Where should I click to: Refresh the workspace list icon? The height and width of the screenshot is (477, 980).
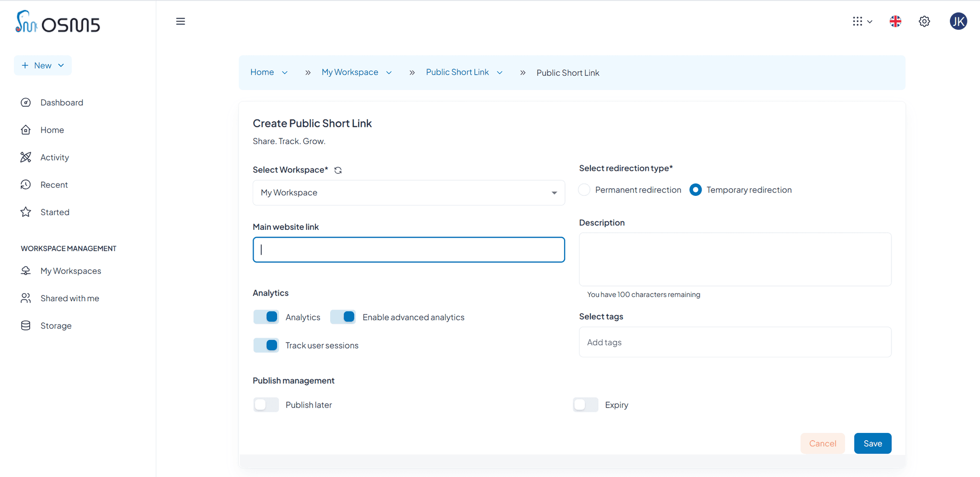pyautogui.click(x=338, y=170)
